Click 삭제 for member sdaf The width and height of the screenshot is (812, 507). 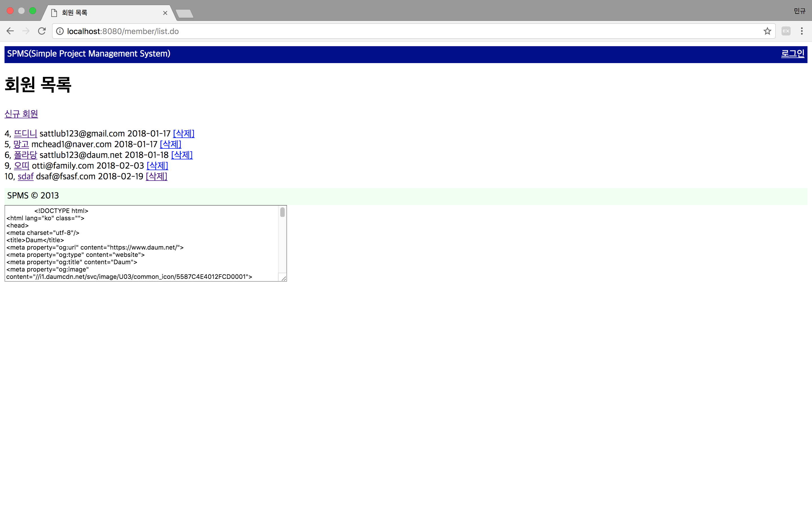(x=156, y=177)
